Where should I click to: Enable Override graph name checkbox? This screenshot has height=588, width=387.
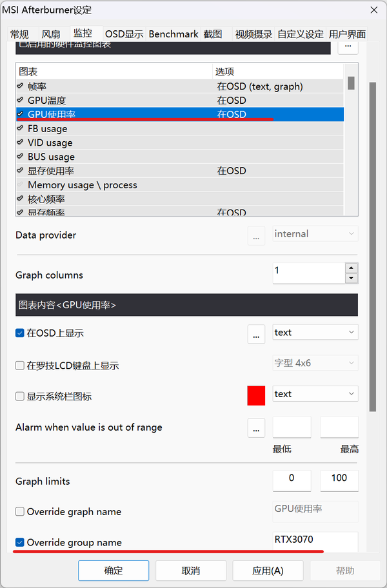tap(20, 512)
